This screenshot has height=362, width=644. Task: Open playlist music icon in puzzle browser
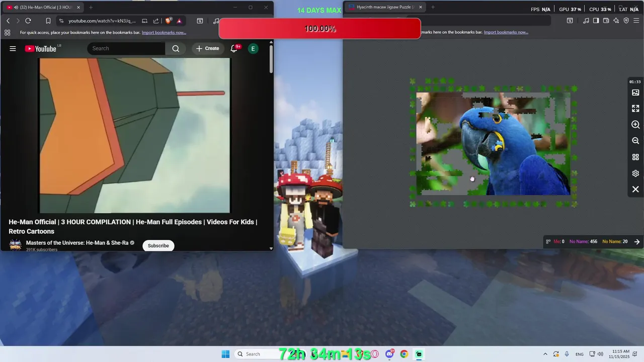(586, 21)
